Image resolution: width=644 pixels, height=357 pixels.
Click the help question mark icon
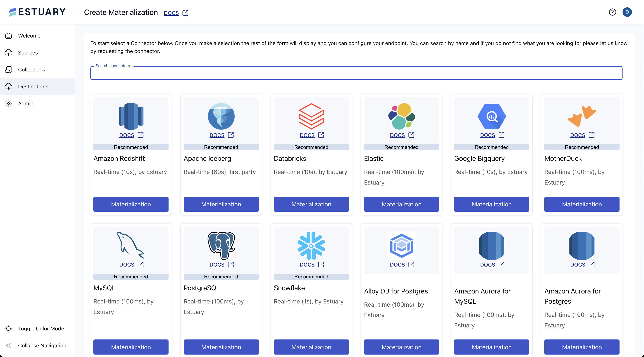[612, 12]
